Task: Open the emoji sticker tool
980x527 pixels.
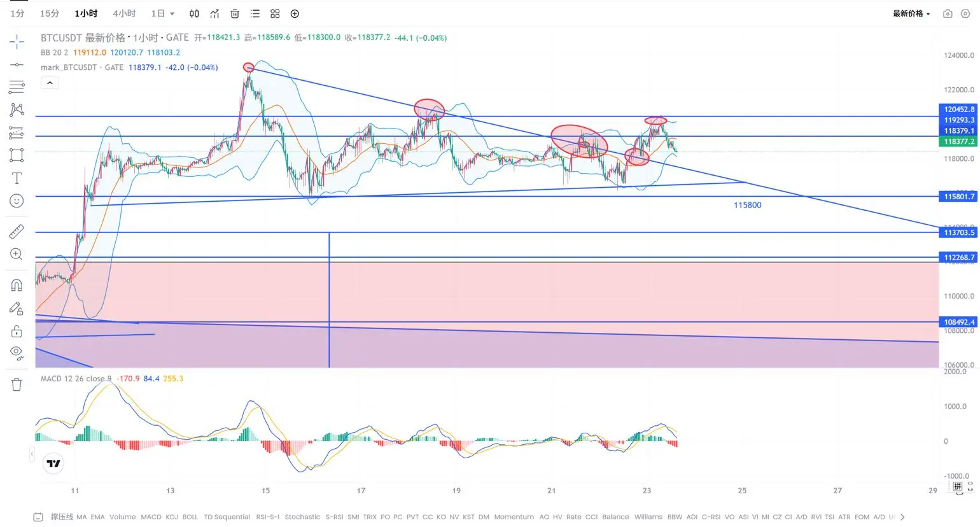Action: (x=17, y=201)
